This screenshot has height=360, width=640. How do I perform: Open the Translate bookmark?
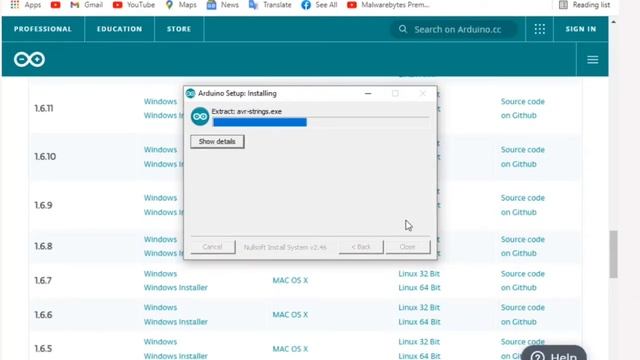(x=270, y=5)
